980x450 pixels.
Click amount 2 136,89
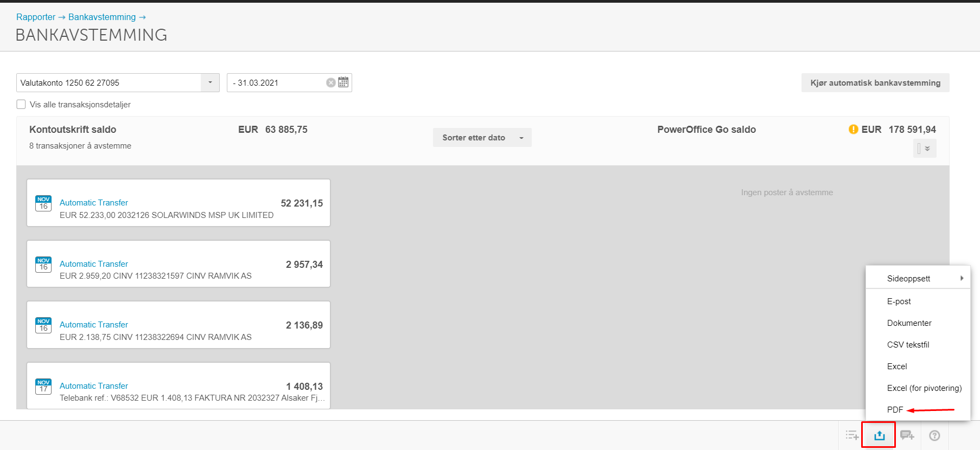304,325
